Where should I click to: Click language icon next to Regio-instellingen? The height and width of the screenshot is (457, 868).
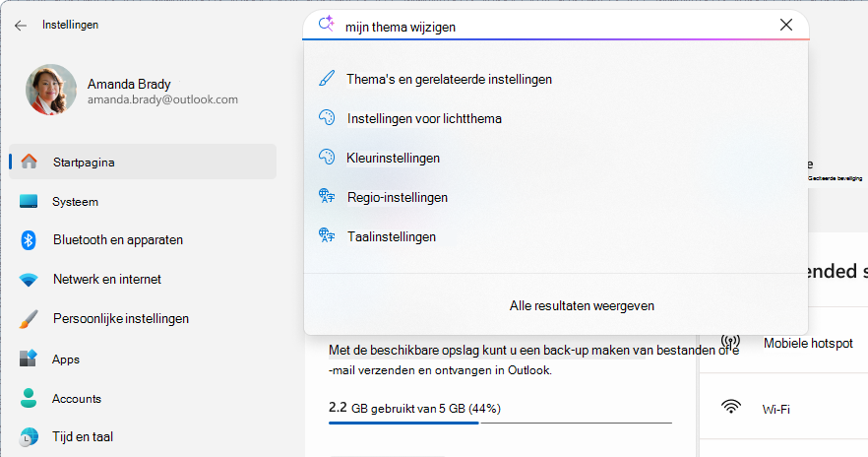327,196
